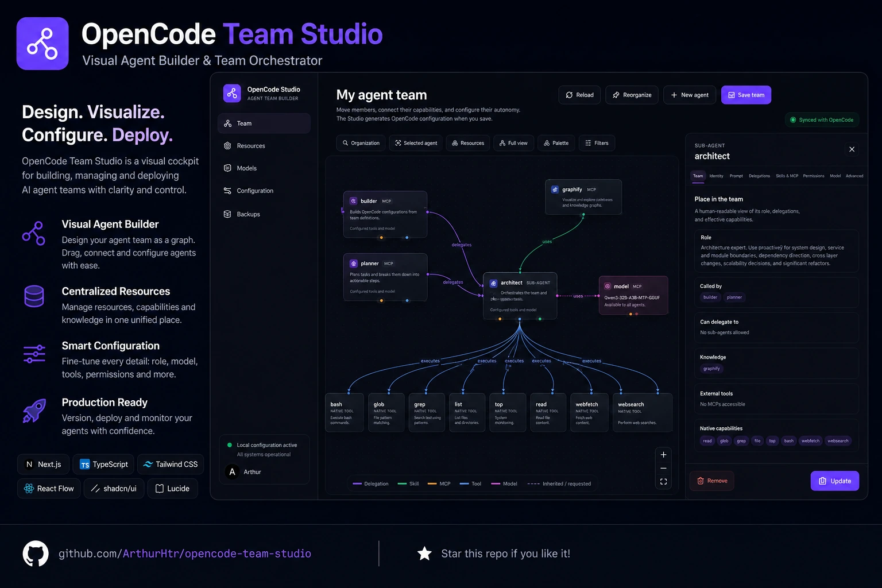
Task: Select the list native tool node
Action: (x=467, y=412)
